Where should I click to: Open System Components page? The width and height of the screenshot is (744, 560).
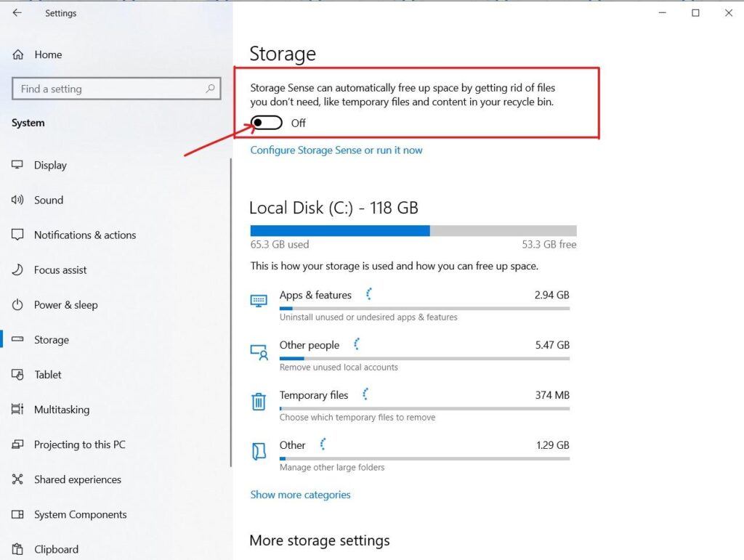116,514
